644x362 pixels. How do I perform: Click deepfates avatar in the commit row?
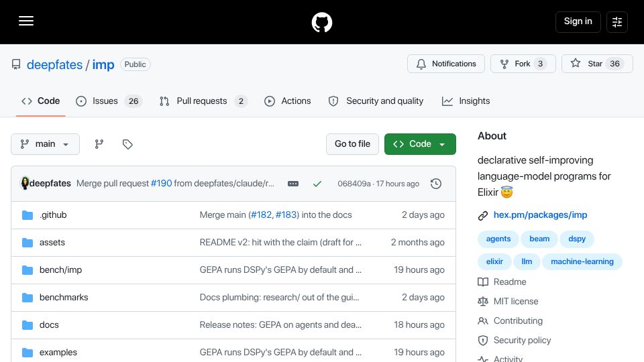tap(25, 183)
